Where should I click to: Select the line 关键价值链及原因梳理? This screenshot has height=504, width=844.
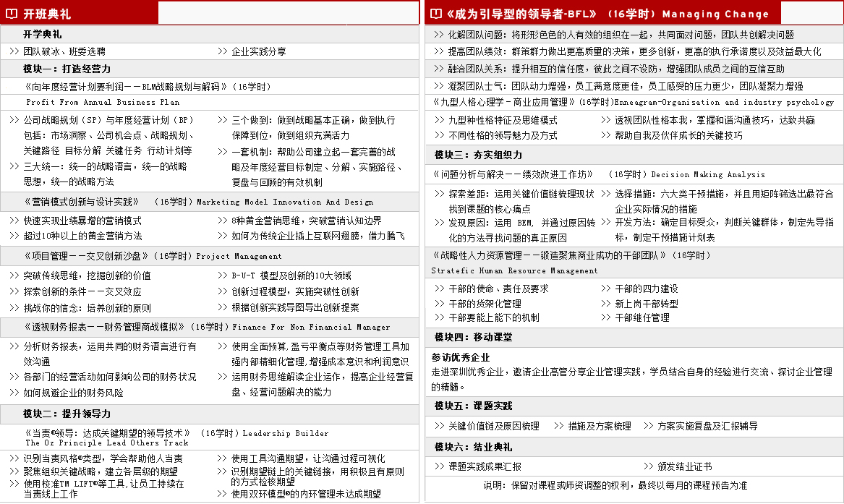point(493,426)
